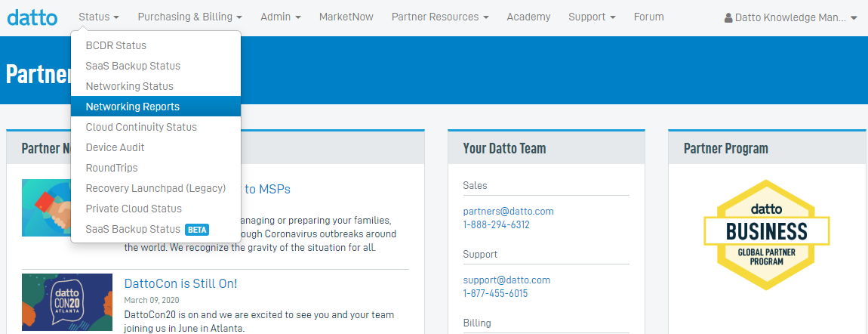Open MarketNow in the navbar

(346, 17)
